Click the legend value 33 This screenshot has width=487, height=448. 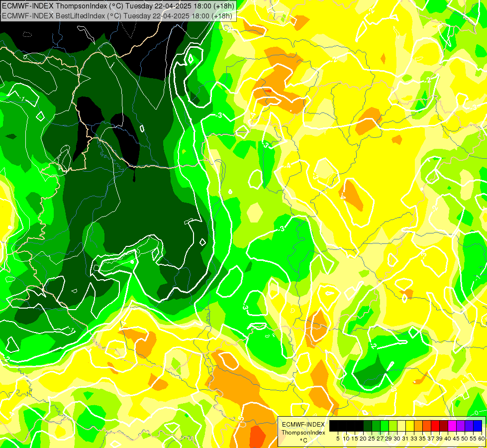point(414,439)
